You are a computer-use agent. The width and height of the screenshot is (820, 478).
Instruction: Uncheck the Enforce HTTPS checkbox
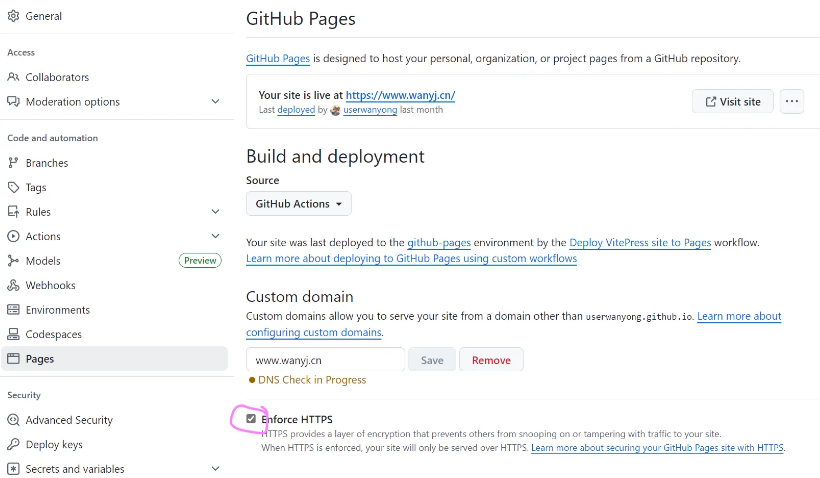pos(251,419)
